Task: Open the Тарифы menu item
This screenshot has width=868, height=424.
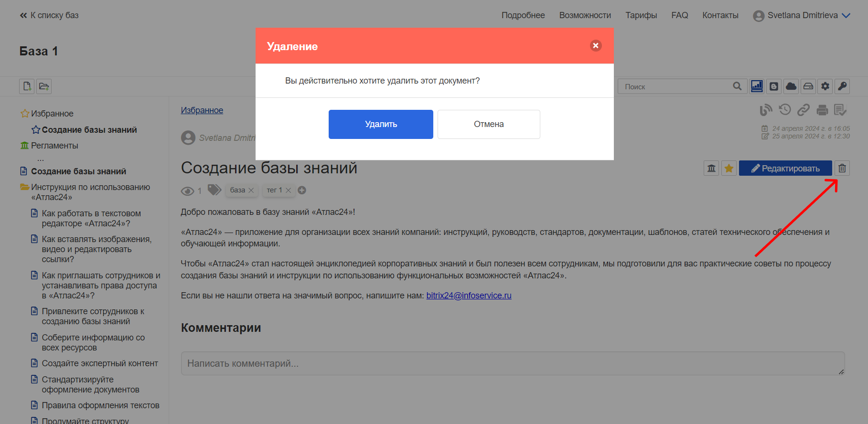Action: 641,15
